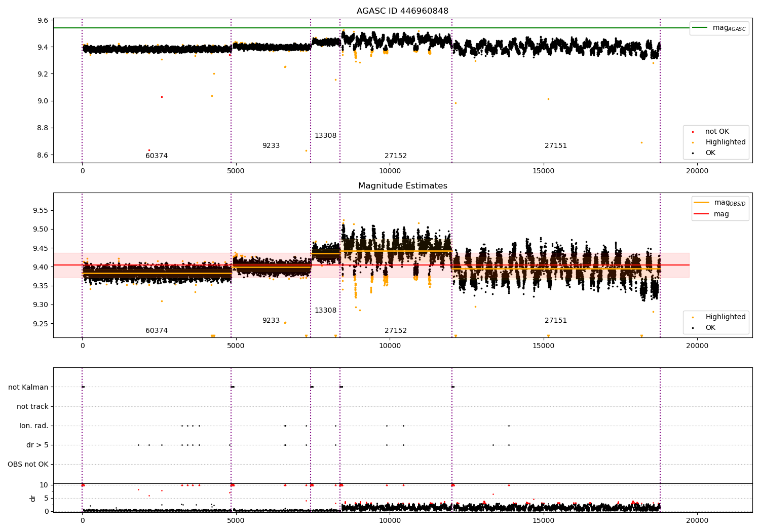Viewport: 760px width, 532px height.
Task: Click the 'dr > 5' axis label
Action: [37, 445]
